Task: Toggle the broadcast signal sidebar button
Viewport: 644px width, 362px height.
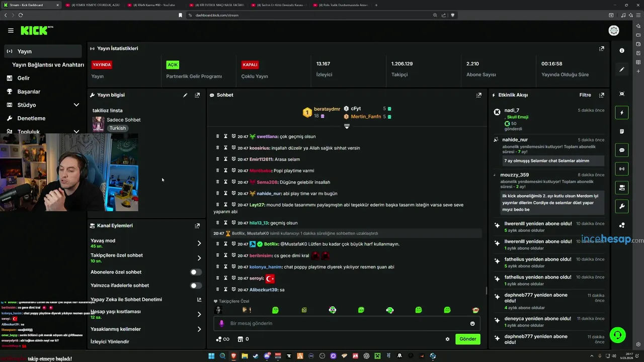Action: point(622,169)
